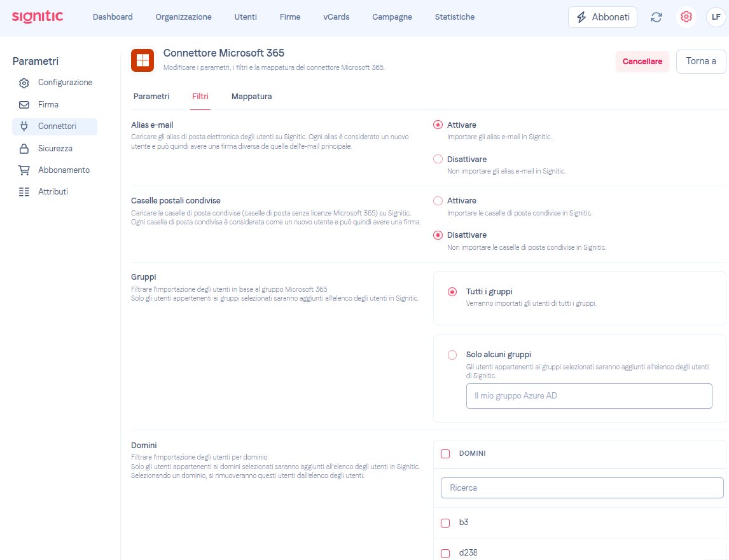Click the Connettori plug icon
The height and width of the screenshot is (560, 729).
[x=24, y=126]
